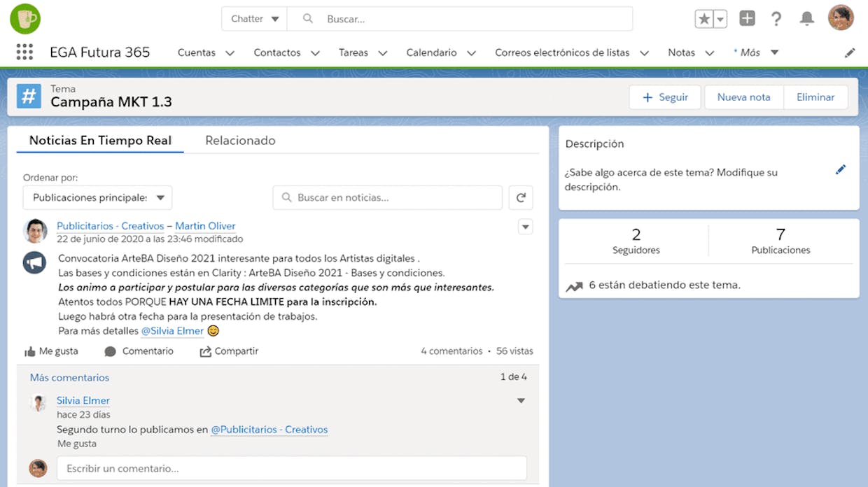Open the Chatter search scope dropdown
Viewport: 868px width, 487px height.
(255, 19)
